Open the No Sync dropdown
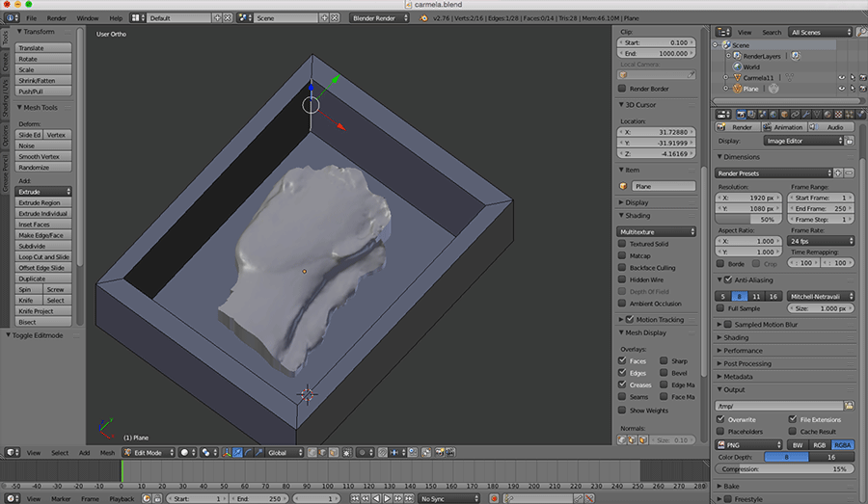This screenshot has width=868, height=504. point(448,498)
